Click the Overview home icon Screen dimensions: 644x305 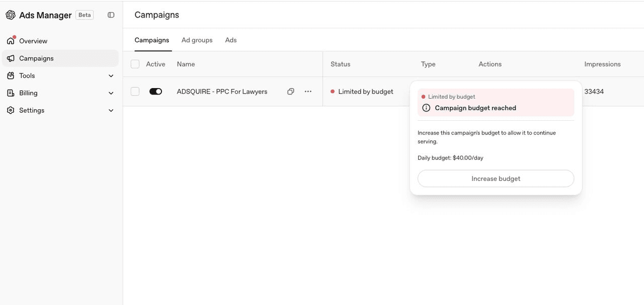coord(11,40)
